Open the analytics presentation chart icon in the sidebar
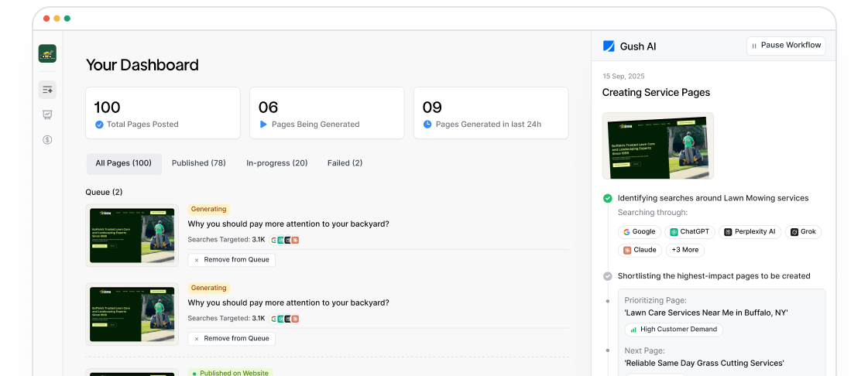Screen dimensions: 868x376 47,115
